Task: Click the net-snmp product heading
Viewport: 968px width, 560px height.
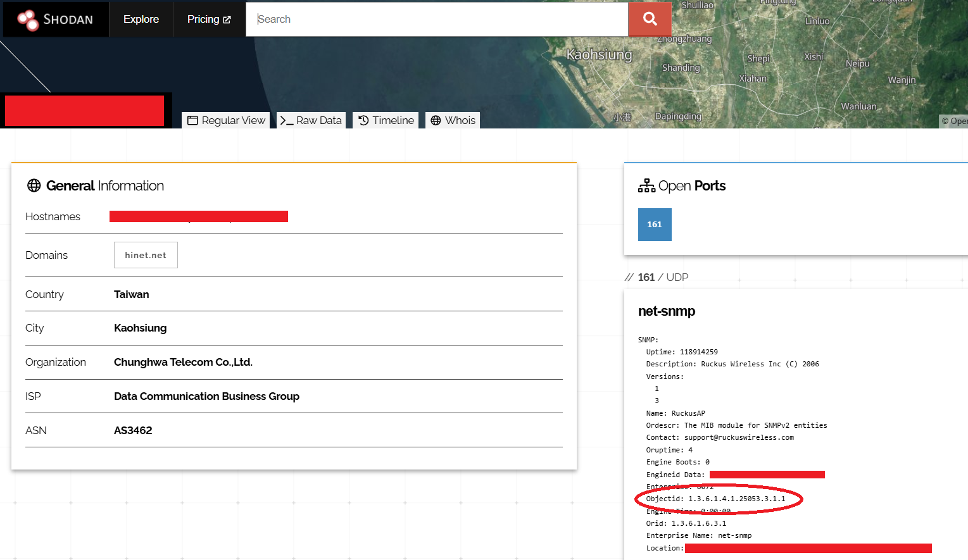Action: coord(667,311)
